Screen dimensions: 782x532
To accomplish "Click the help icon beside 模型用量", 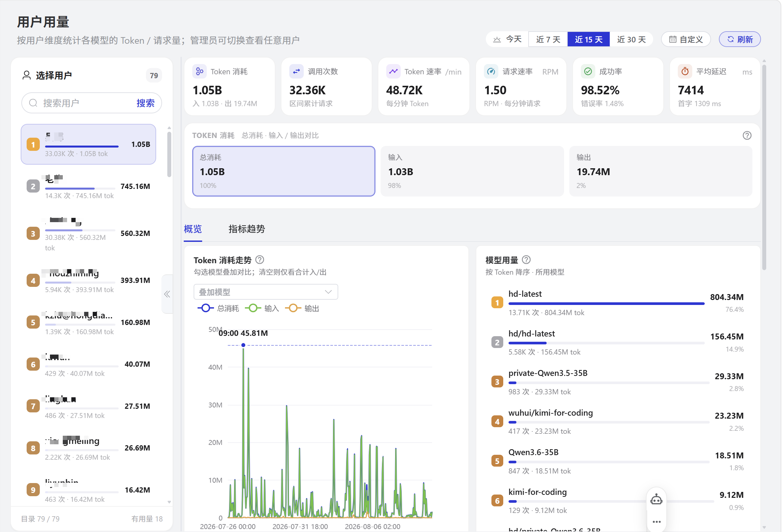I will (527, 260).
